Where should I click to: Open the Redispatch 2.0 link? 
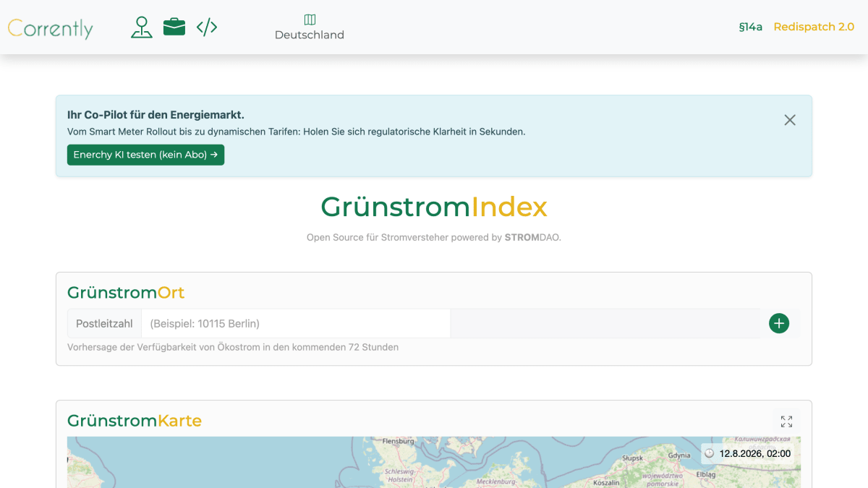coord(814,27)
